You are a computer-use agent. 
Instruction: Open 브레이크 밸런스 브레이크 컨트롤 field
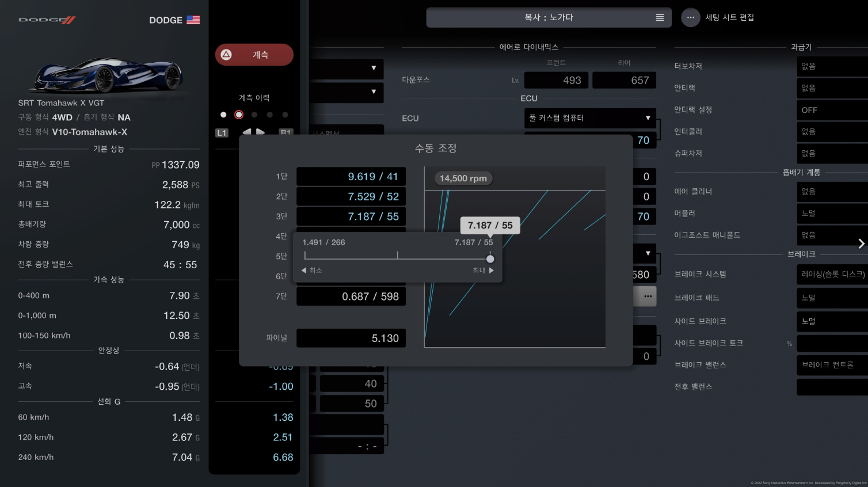[x=832, y=365]
